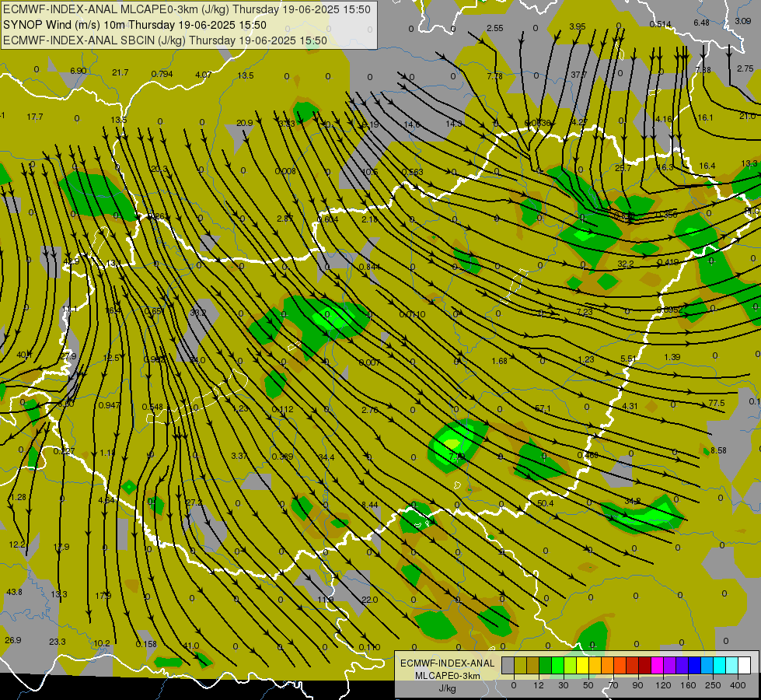
Task: Click the map value '4.31'
Action: point(630,406)
